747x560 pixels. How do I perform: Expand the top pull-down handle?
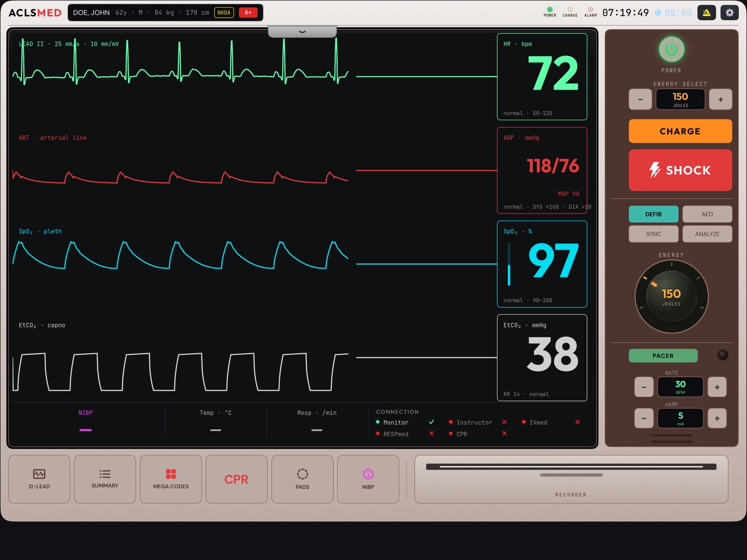[x=302, y=32]
